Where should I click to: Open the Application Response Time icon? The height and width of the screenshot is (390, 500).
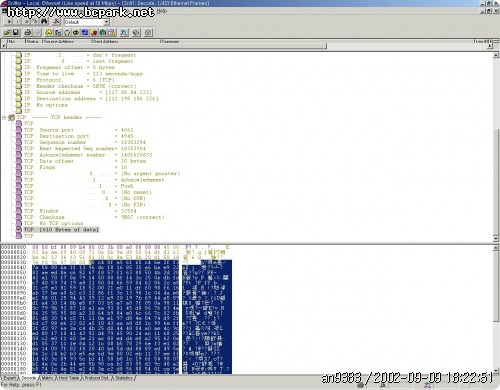coord(76,32)
